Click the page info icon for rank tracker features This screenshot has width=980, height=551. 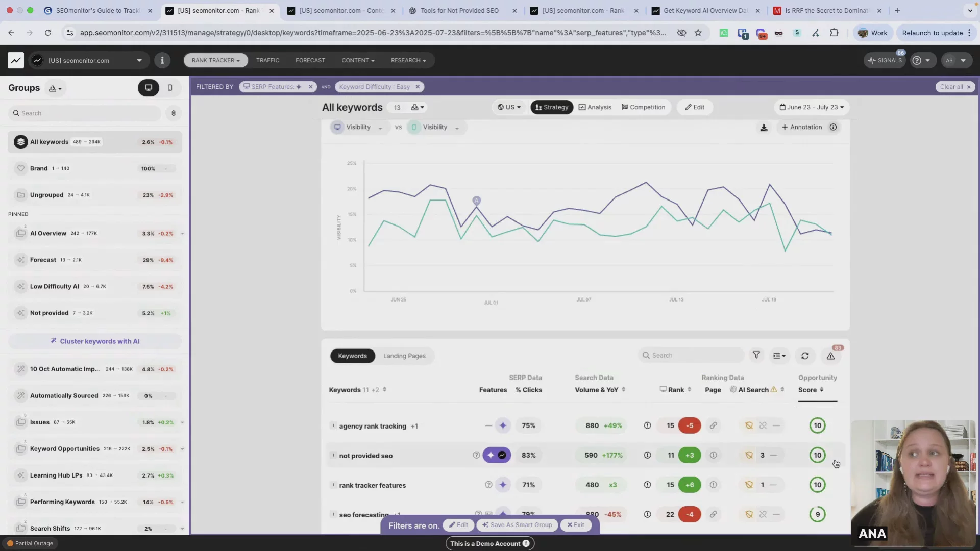(x=713, y=485)
